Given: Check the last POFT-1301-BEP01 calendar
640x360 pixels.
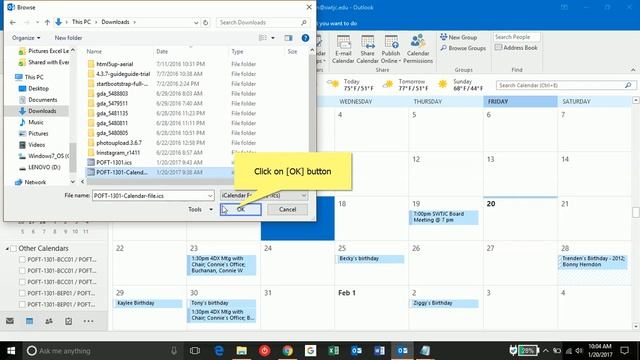Looking at the screenshot, I should tap(22, 304).
